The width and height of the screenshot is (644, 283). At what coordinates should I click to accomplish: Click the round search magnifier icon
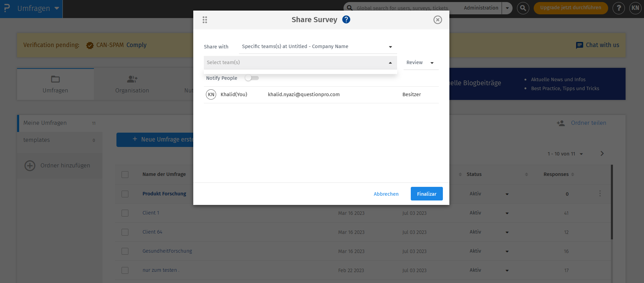pos(523,8)
